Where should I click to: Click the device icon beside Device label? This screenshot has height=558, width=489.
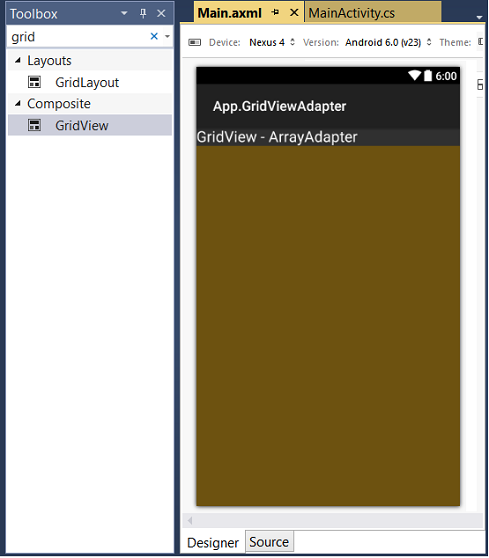pos(194,42)
